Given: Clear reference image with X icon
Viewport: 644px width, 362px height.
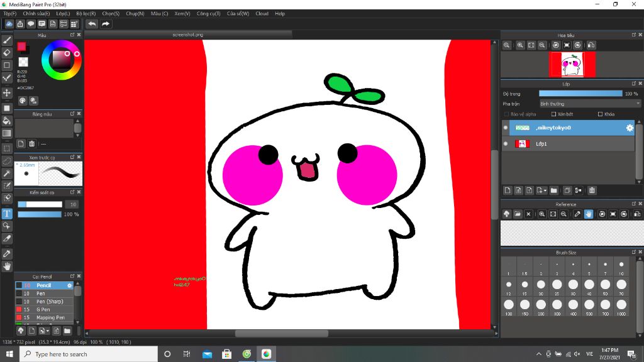Looking at the screenshot, I should 528,214.
